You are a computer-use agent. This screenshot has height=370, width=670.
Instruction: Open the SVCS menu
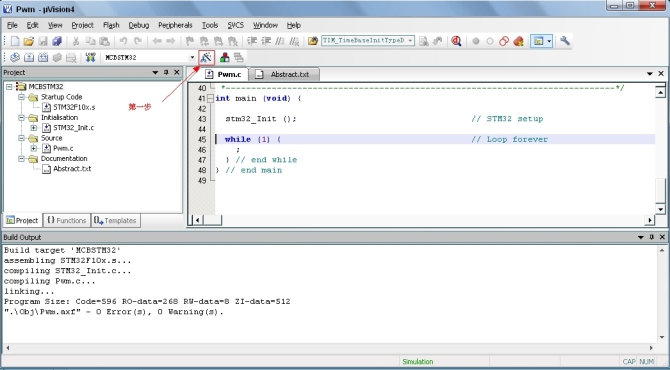(235, 25)
